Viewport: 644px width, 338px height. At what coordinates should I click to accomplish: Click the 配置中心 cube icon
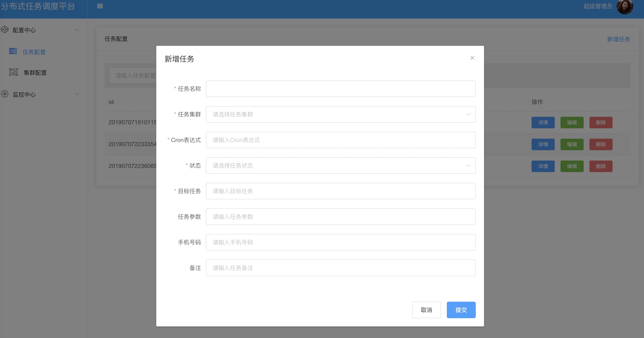5,30
